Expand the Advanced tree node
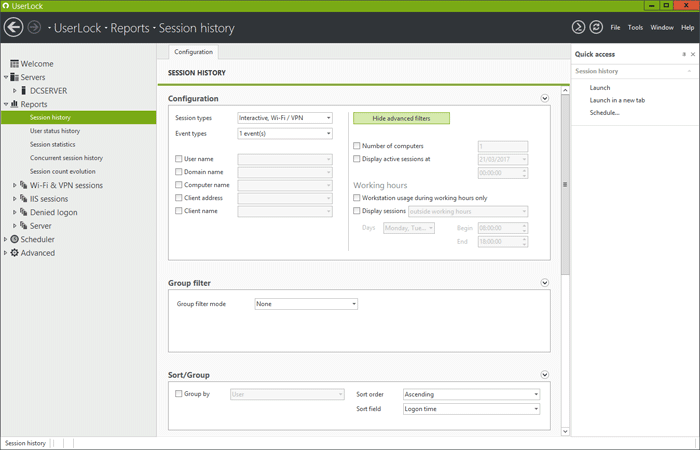Viewport: 700px width, 450px height. [5, 253]
